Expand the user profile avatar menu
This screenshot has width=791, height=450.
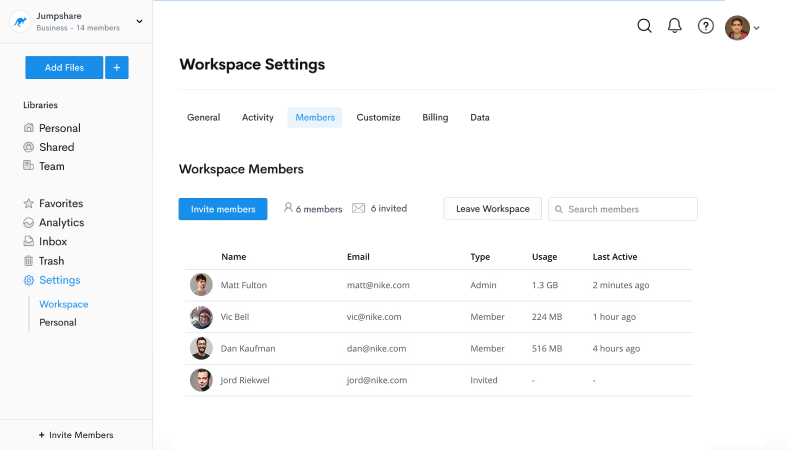click(742, 28)
